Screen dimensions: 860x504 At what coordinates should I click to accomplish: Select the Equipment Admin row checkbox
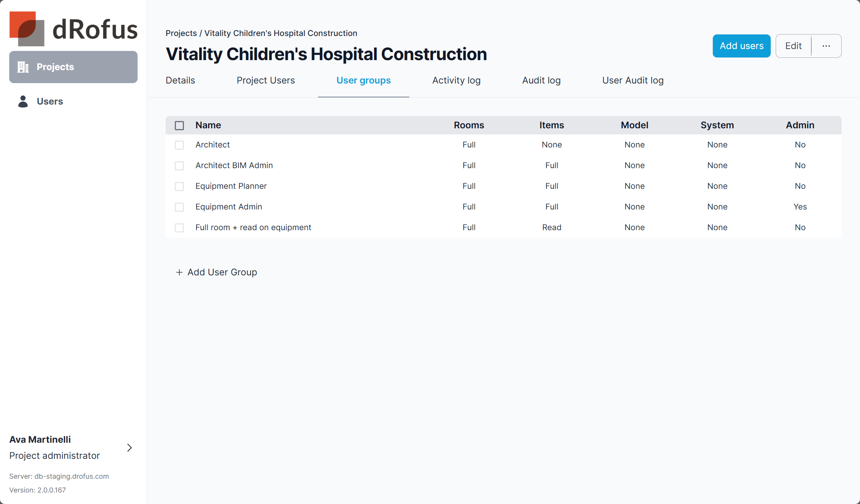179,207
